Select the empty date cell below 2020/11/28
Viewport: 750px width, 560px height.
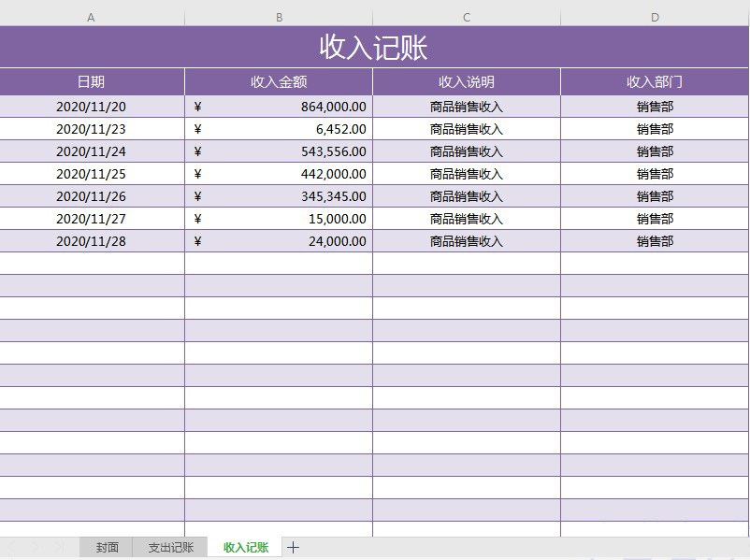(x=92, y=264)
